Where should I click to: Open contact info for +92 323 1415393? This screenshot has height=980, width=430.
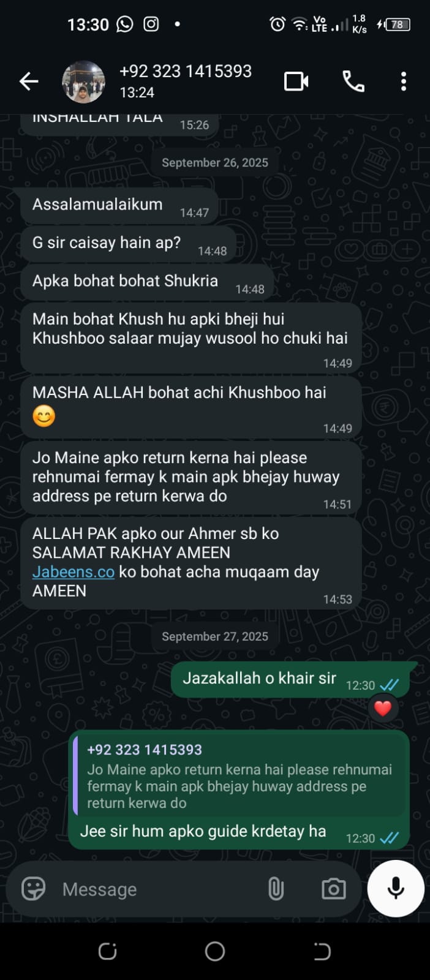pos(185,81)
